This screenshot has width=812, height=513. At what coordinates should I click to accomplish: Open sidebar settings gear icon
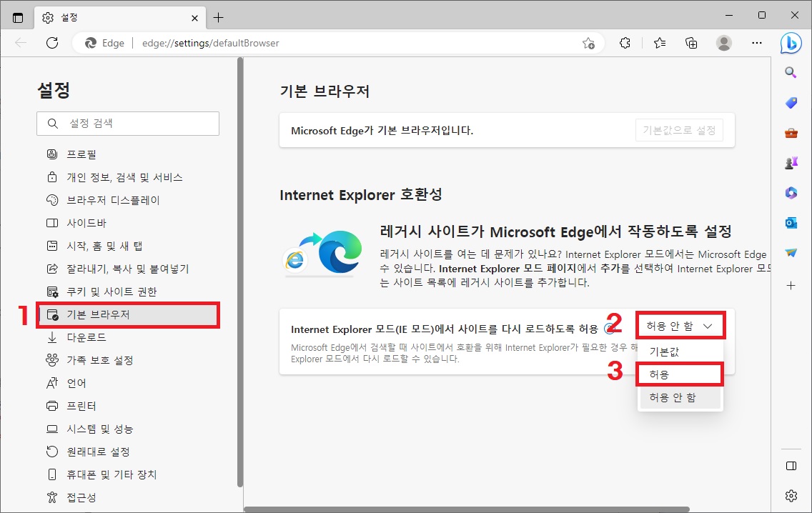791,496
